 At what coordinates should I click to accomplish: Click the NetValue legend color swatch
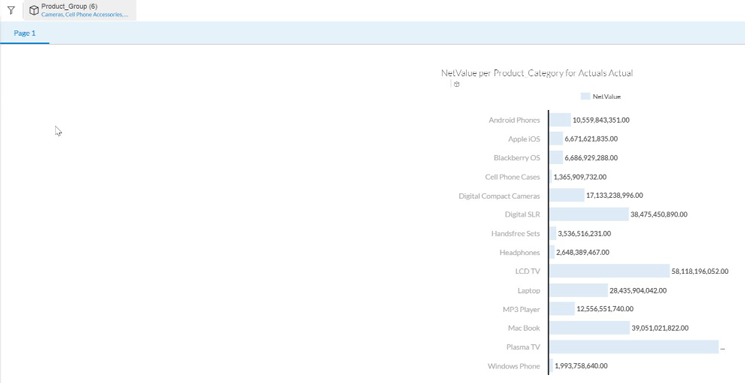(585, 96)
